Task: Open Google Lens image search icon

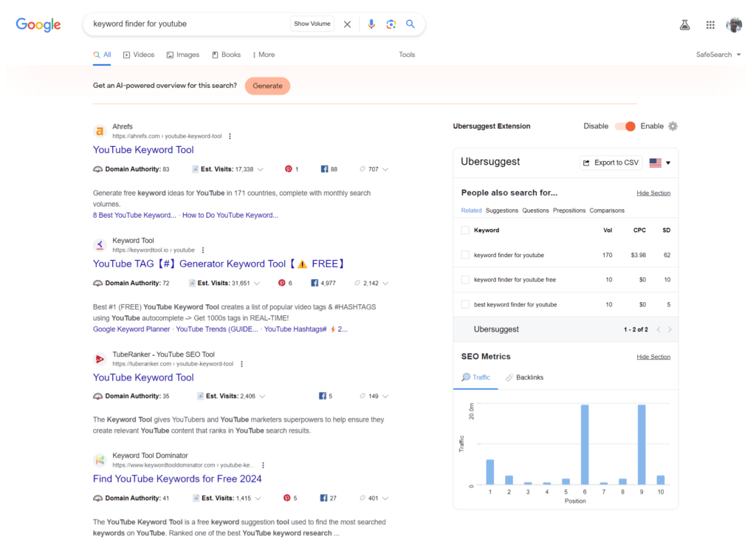Action: pyautogui.click(x=391, y=24)
